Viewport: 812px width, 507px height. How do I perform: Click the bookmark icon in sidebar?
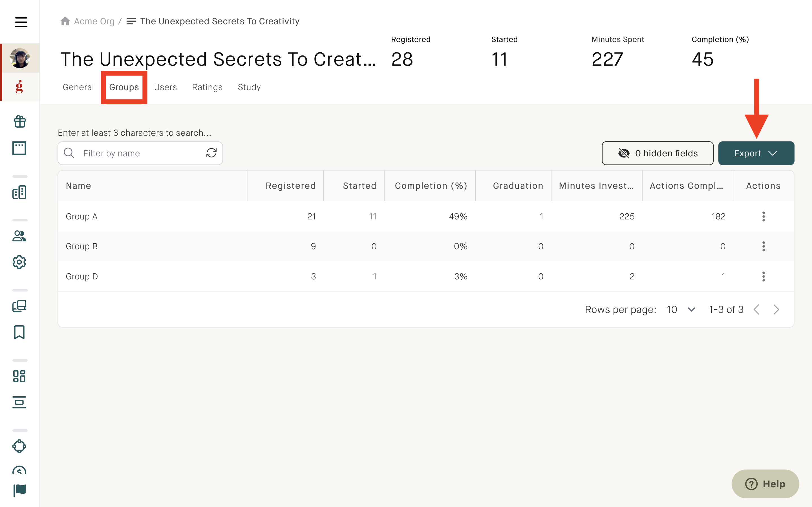tap(19, 332)
